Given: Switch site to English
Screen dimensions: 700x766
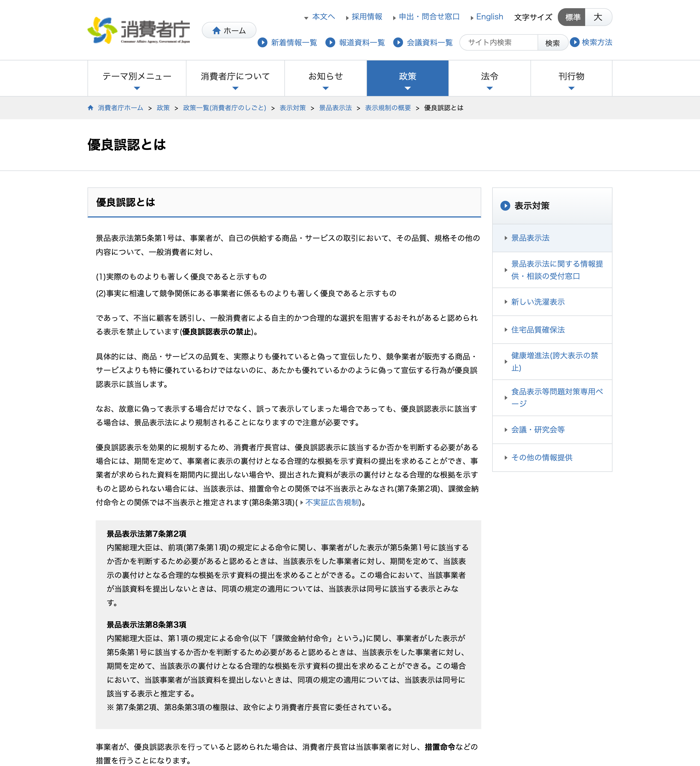Looking at the screenshot, I should coord(489,17).
